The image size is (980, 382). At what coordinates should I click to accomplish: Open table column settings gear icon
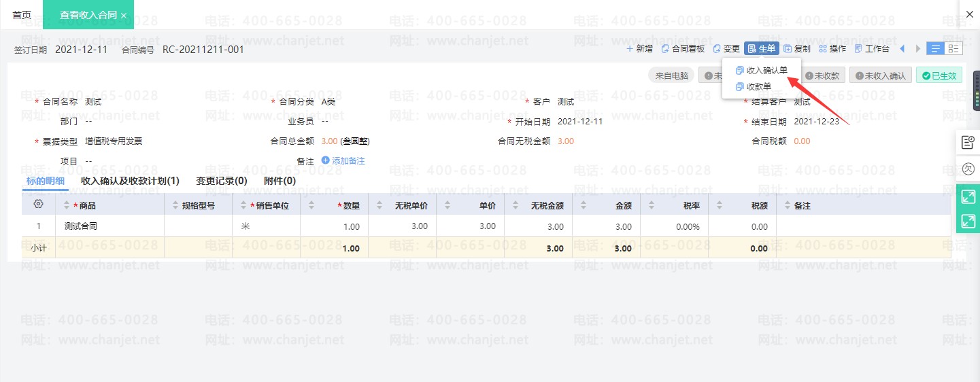39,204
